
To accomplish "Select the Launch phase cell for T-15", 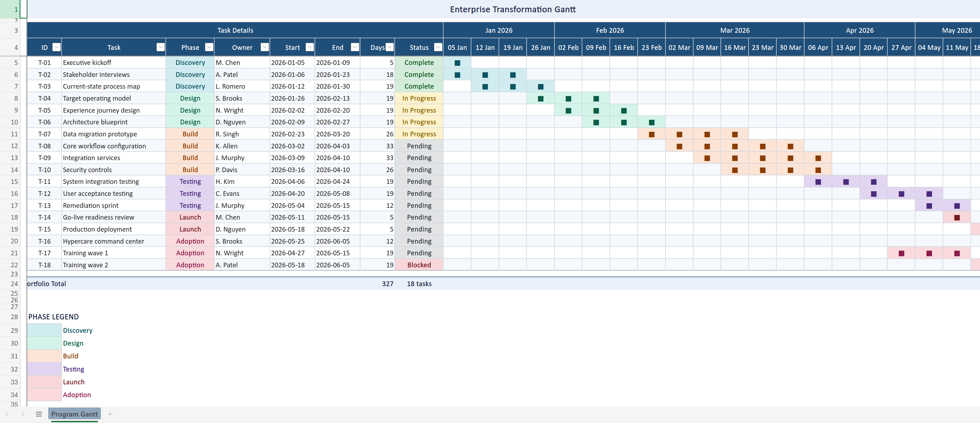I will (190, 229).
